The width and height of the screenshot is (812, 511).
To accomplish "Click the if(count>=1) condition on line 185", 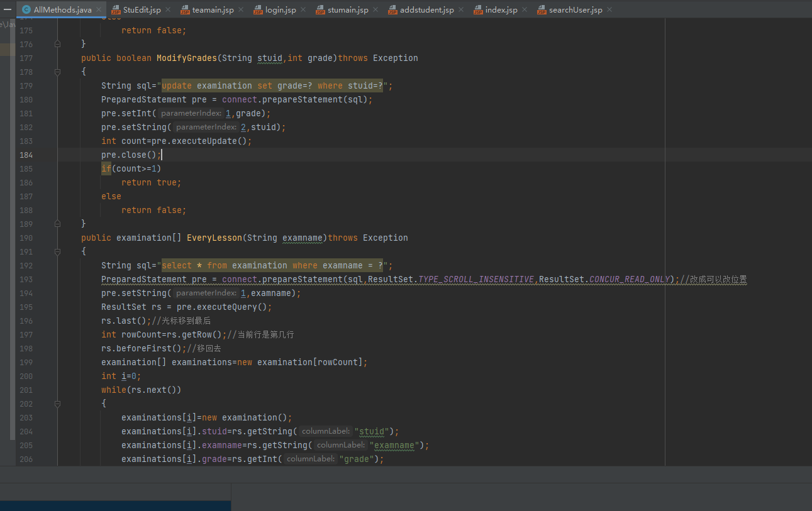I will [x=131, y=168].
